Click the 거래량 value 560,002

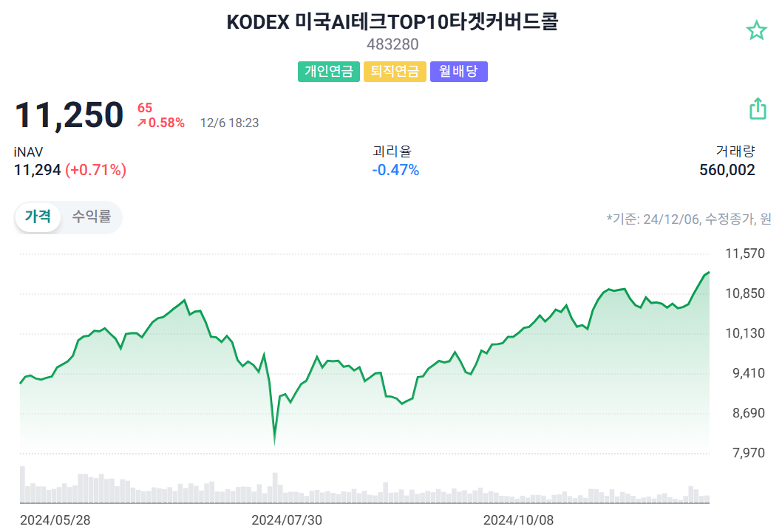728,169
